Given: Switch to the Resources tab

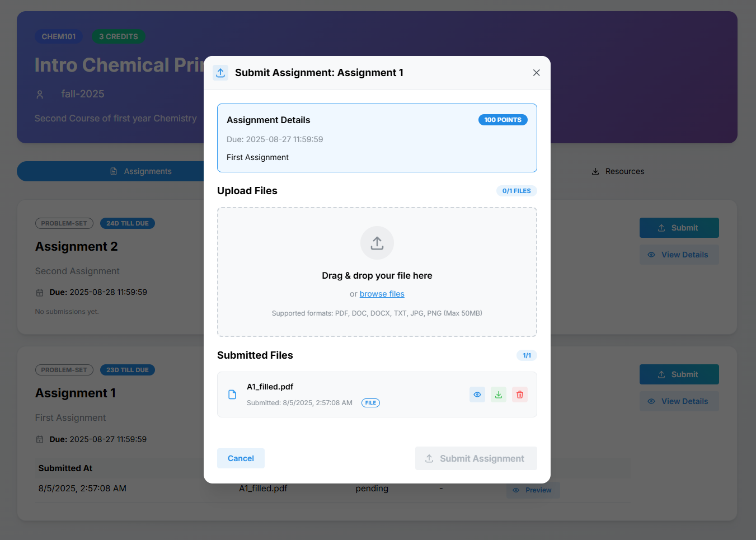Looking at the screenshot, I should pos(618,171).
